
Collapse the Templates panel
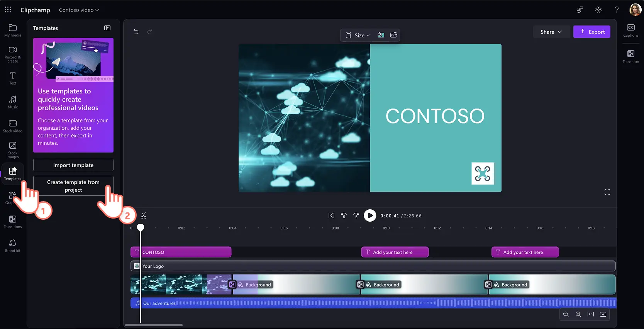[107, 28]
